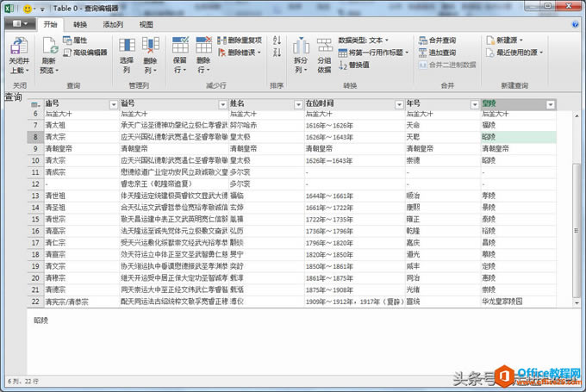Switch to the 视图 ribbon tab
Screen dimensions: 586x392
coord(146,25)
